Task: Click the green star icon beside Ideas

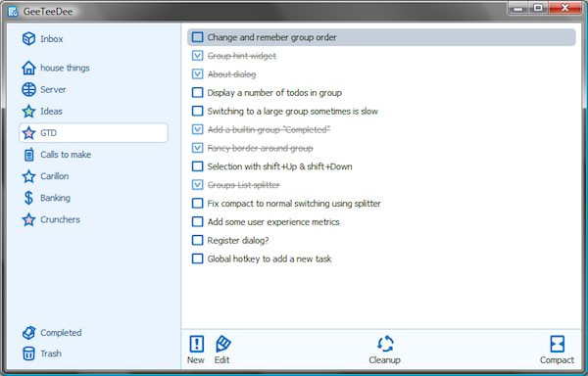Action: (28, 112)
